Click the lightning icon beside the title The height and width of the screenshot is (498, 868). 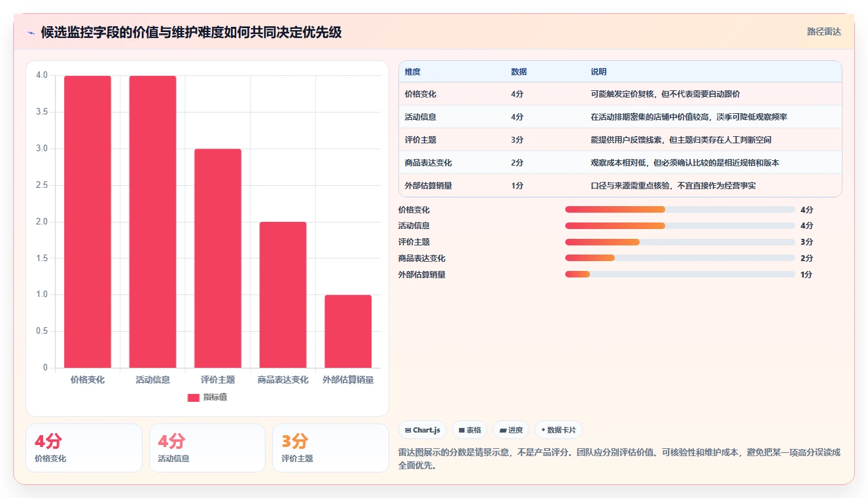(31, 33)
